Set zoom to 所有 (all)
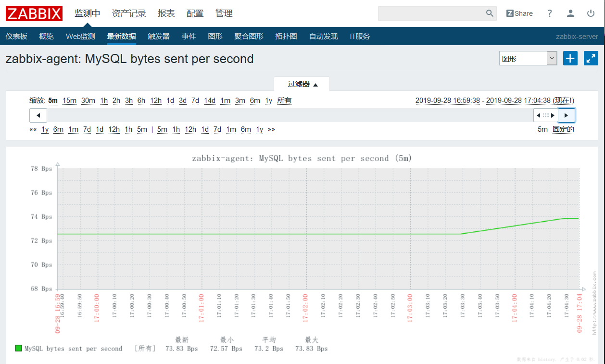This screenshot has width=605, height=364. (x=284, y=100)
